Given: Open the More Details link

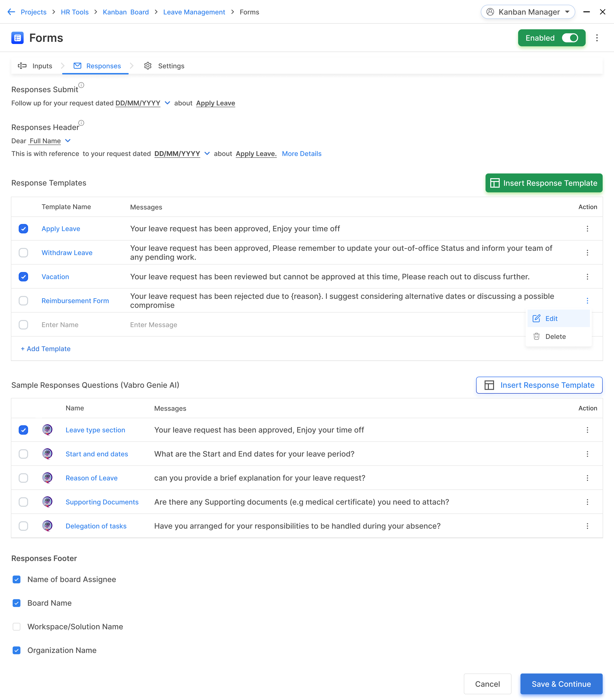Looking at the screenshot, I should coord(302,154).
